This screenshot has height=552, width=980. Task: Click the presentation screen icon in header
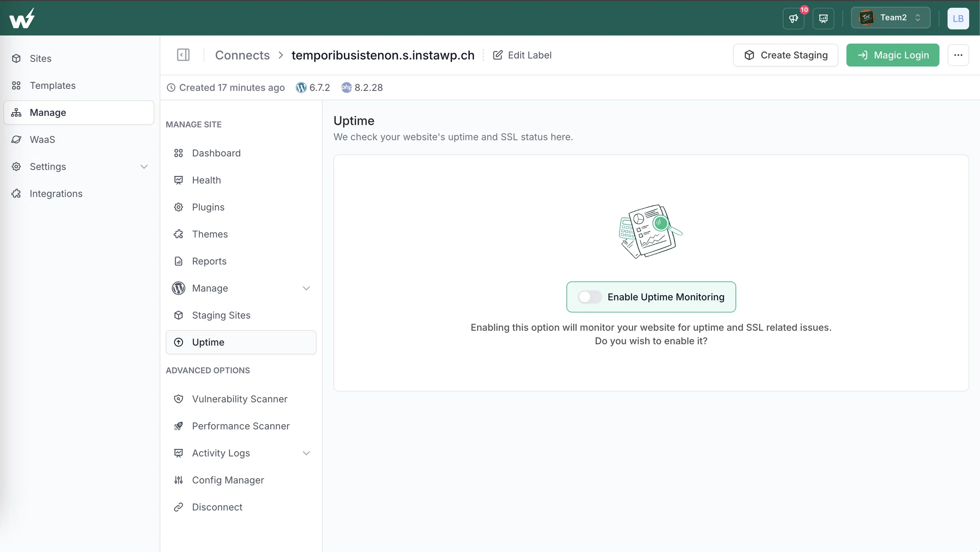point(823,18)
